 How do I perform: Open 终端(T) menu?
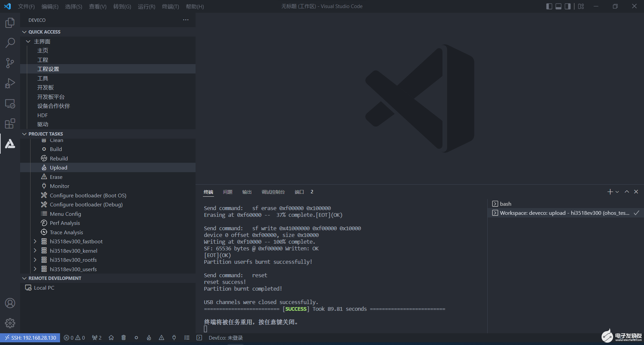pos(170,6)
